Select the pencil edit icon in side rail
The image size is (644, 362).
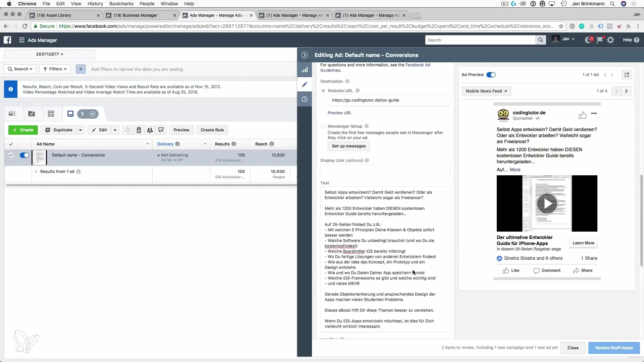[x=305, y=84]
